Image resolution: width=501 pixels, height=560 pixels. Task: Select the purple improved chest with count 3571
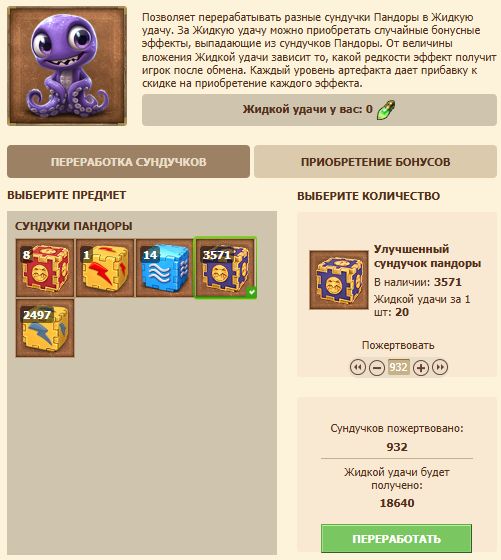pyautogui.click(x=225, y=268)
